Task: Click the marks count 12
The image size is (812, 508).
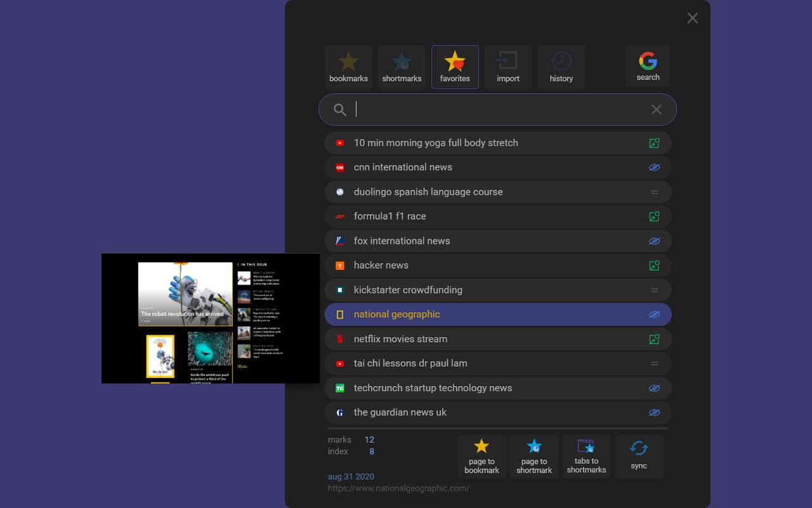Action: pos(369,439)
